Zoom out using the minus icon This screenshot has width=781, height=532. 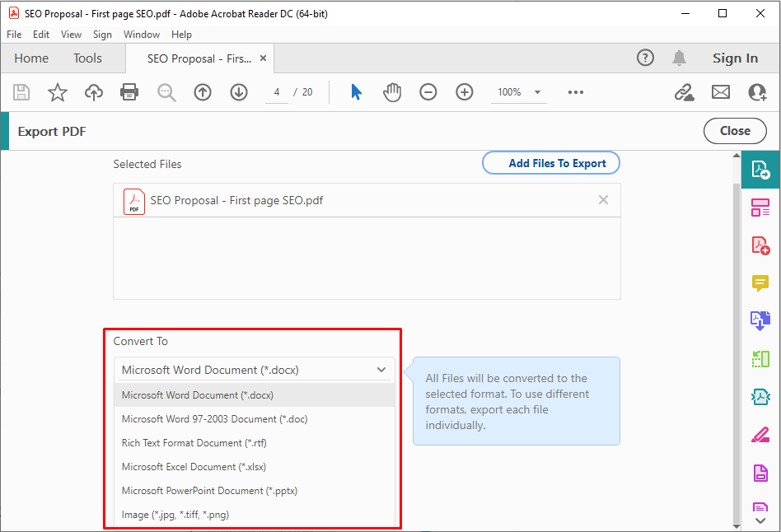428,92
